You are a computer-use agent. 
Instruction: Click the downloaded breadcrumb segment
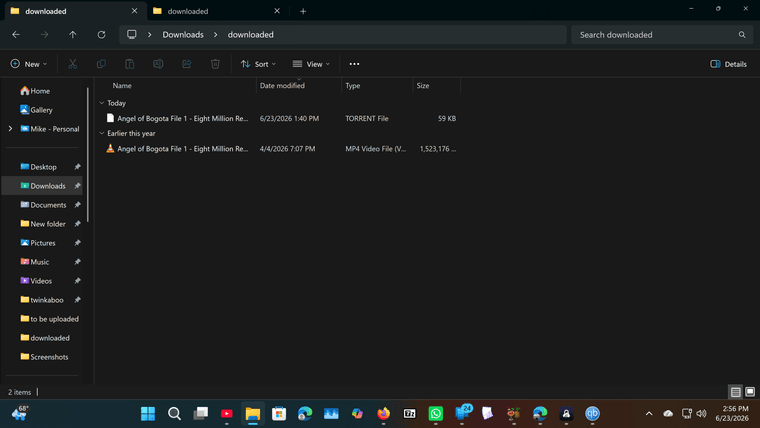[x=251, y=35]
